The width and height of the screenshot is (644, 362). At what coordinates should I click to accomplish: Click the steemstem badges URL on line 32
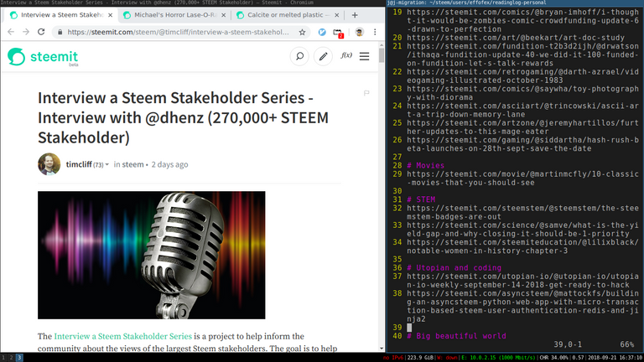[x=522, y=212]
